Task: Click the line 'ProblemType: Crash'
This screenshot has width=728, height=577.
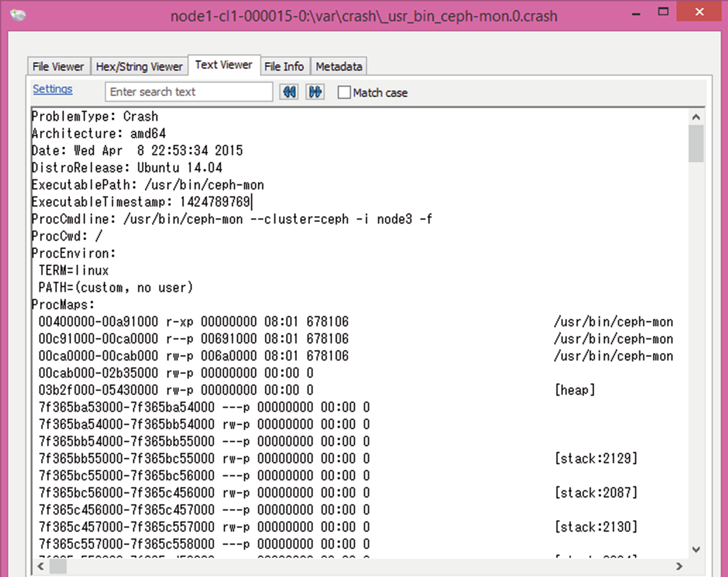Action: (x=95, y=116)
